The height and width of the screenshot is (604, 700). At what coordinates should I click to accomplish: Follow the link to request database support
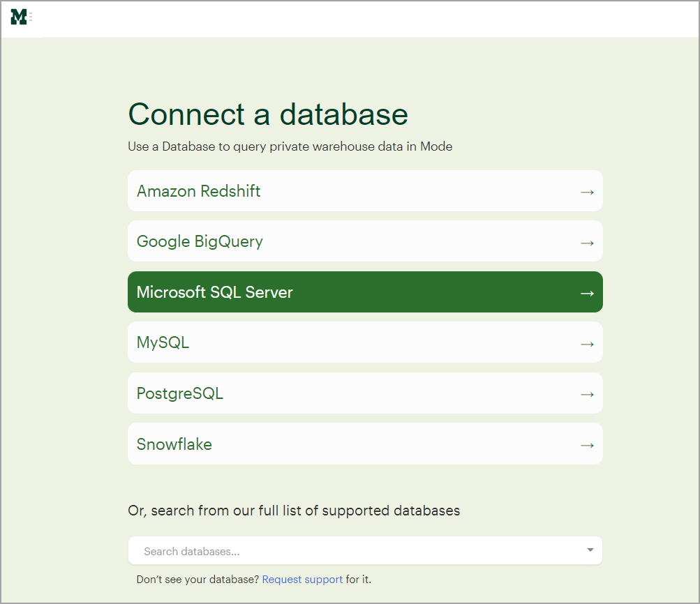302,579
